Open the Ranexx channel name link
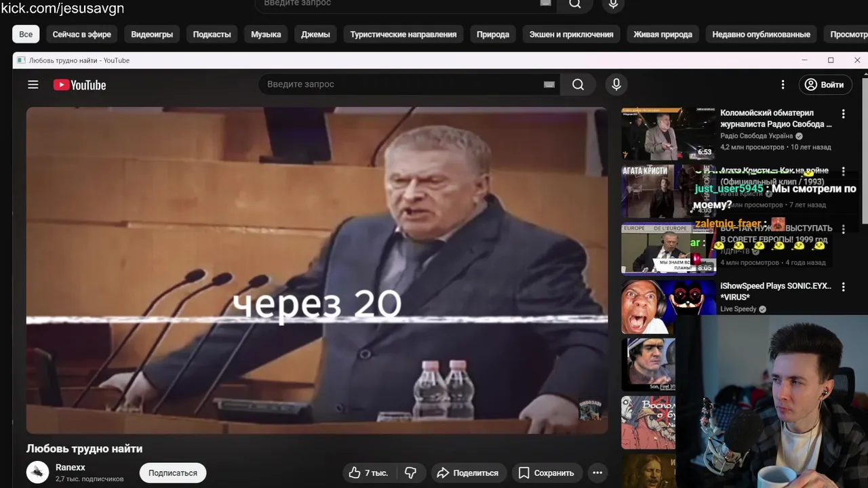Image resolution: width=868 pixels, height=488 pixels. (x=71, y=468)
